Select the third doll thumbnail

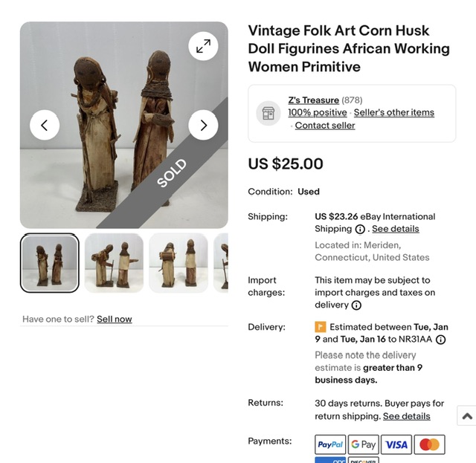tap(178, 263)
